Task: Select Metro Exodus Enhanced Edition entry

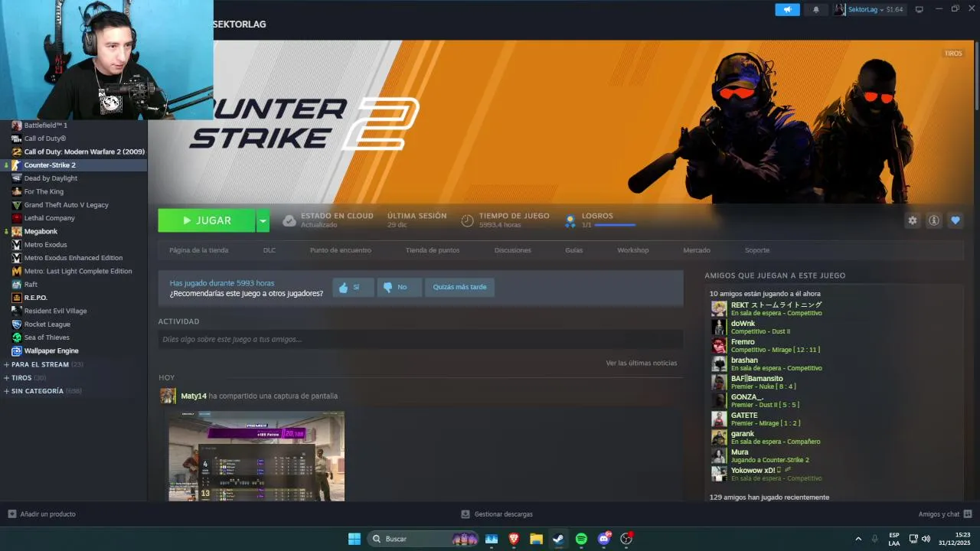Action: click(x=73, y=258)
